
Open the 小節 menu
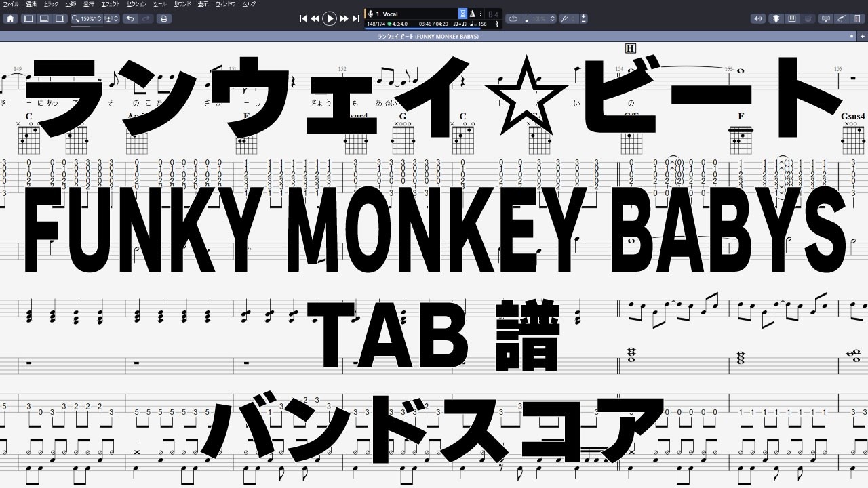pyautogui.click(x=71, y=4)
